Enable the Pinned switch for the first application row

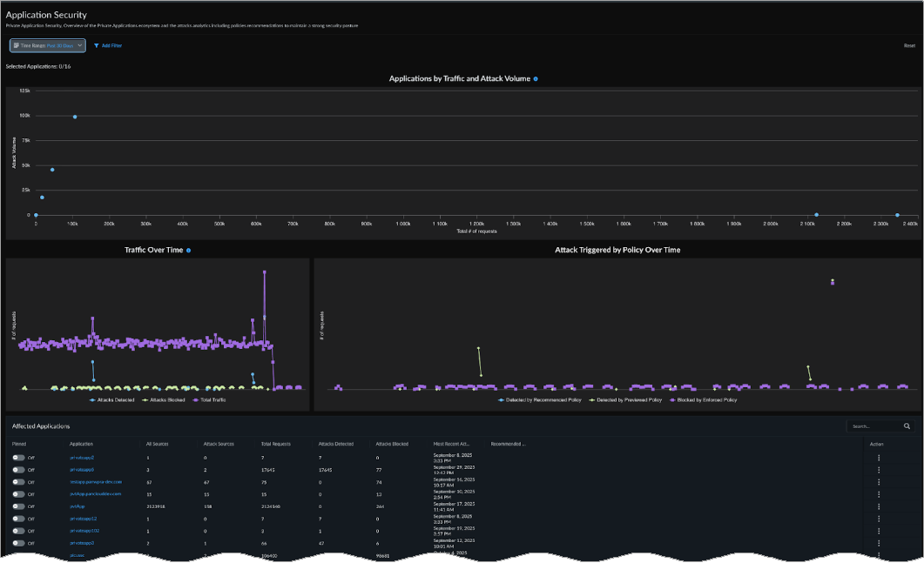pos(18,457)
